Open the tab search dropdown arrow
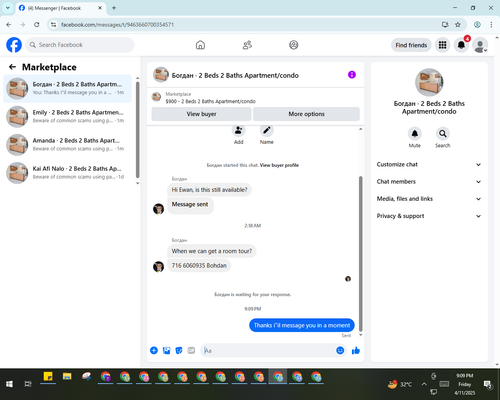This screenshot has width=500, height=400. pyautogui.click(x=8, y=8)
